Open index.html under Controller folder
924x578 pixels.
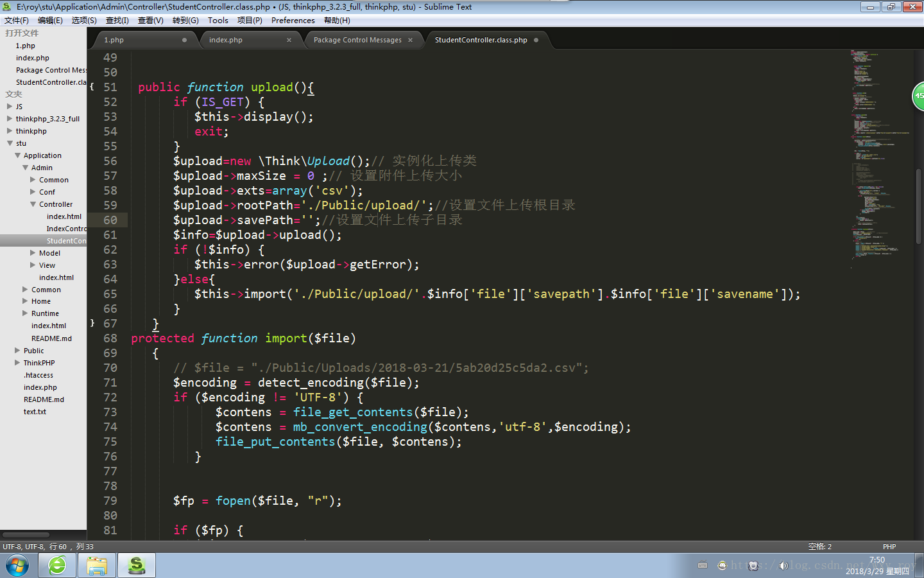point(64,216)
